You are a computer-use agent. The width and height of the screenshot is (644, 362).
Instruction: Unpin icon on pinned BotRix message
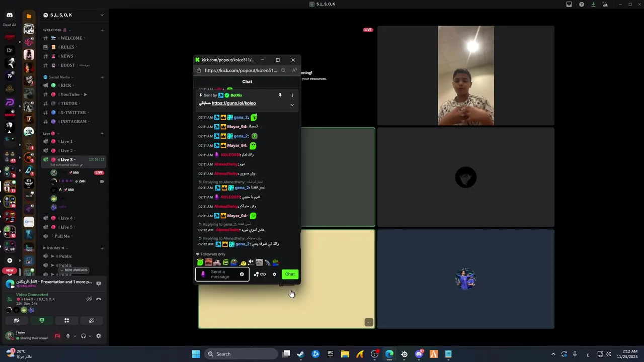(280, 95)
